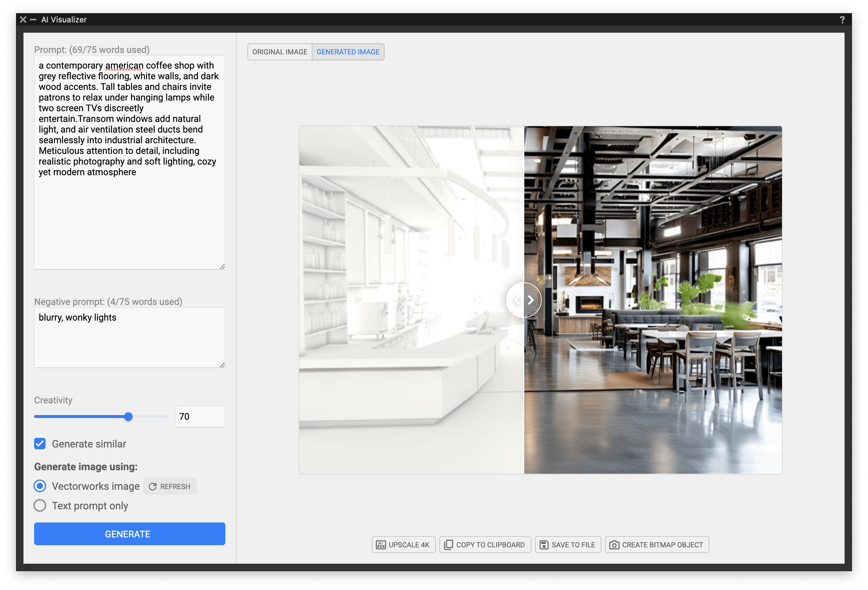Click right arrow on image comparison handle
The height and width of the screenshot is (590, 868).
click(531, 300)
